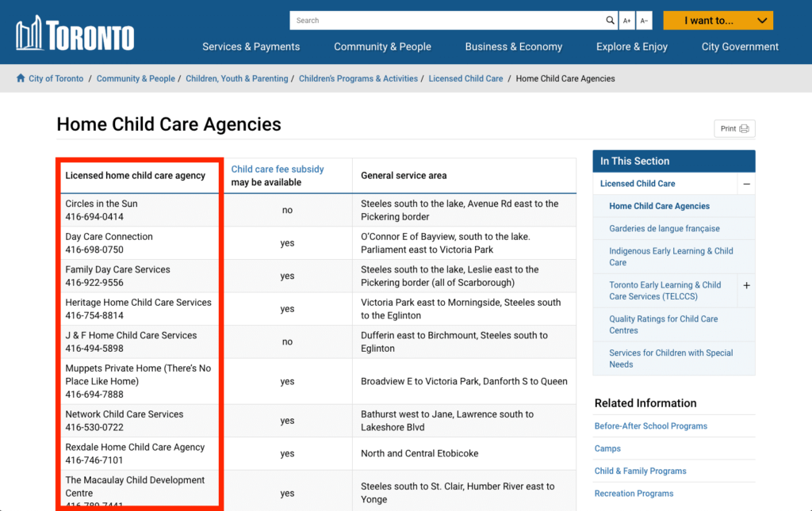Image resolution: width=812 pixels, height=511 pixels.
Task: Click the 'Home Child Care Agencies' page heading
Action: pyautogui.click(x=169, y=124)
